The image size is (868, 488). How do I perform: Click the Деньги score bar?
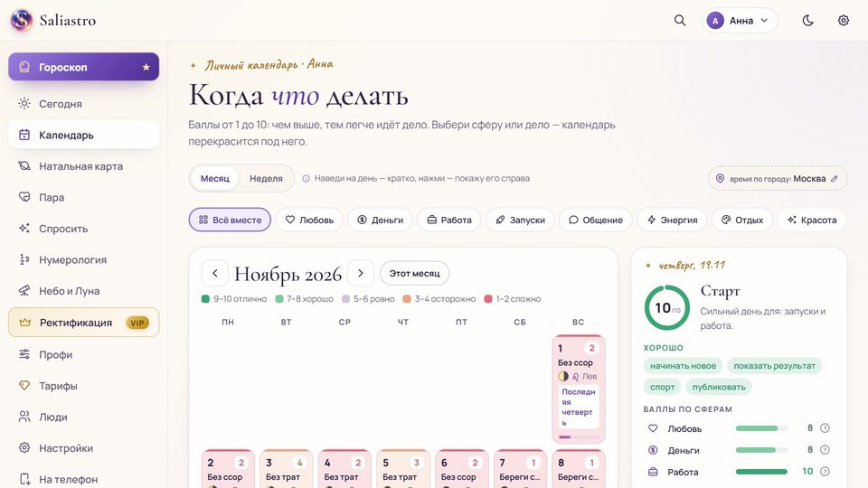coord(761,450)
